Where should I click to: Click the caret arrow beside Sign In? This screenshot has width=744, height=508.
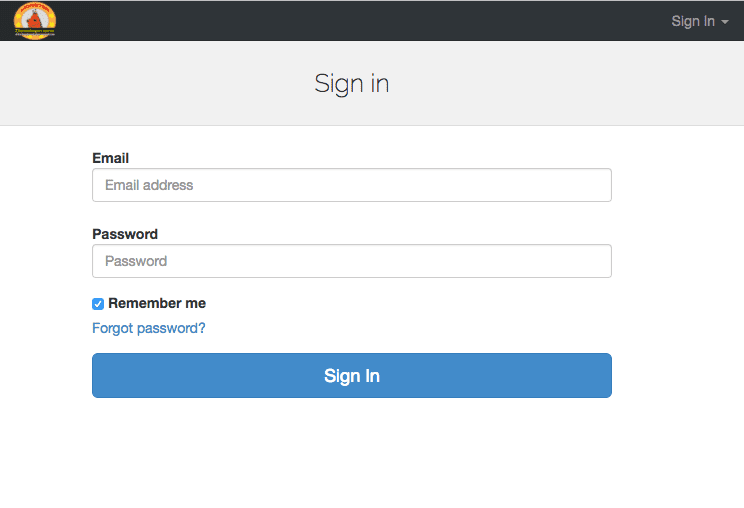pyautogui.click(x=725, y=22)
